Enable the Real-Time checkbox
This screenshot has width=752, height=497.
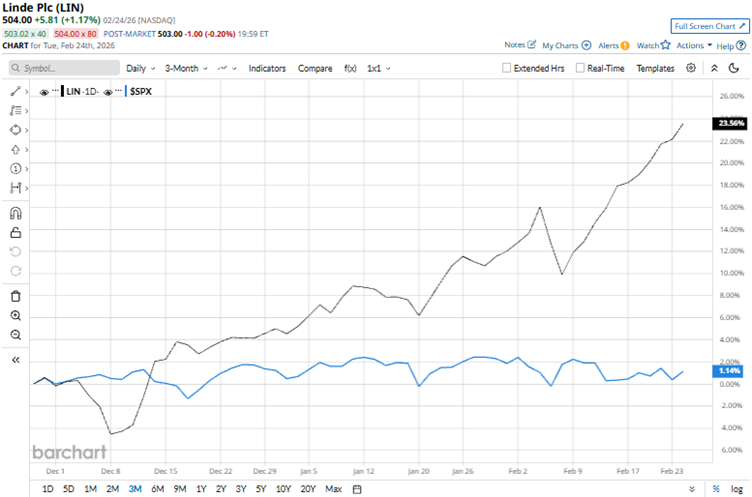tap(580, 68)
